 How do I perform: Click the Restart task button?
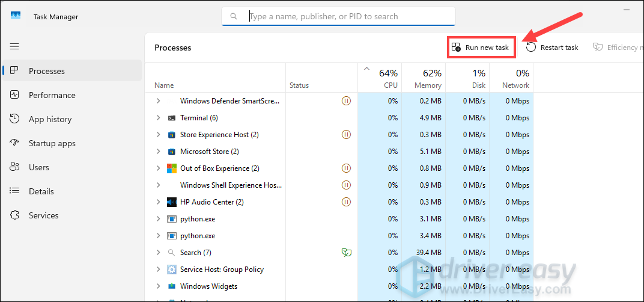click(x=553, y=48)
